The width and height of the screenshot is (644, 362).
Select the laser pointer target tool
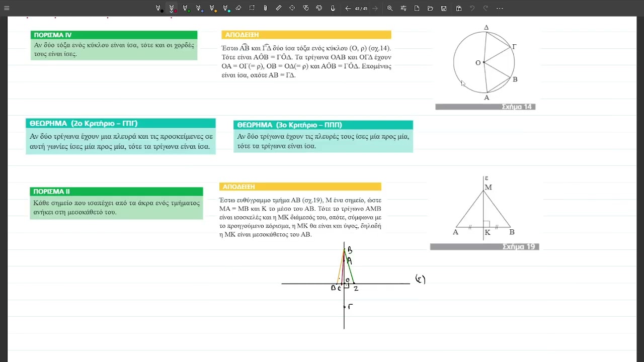(x=292, y=8)
